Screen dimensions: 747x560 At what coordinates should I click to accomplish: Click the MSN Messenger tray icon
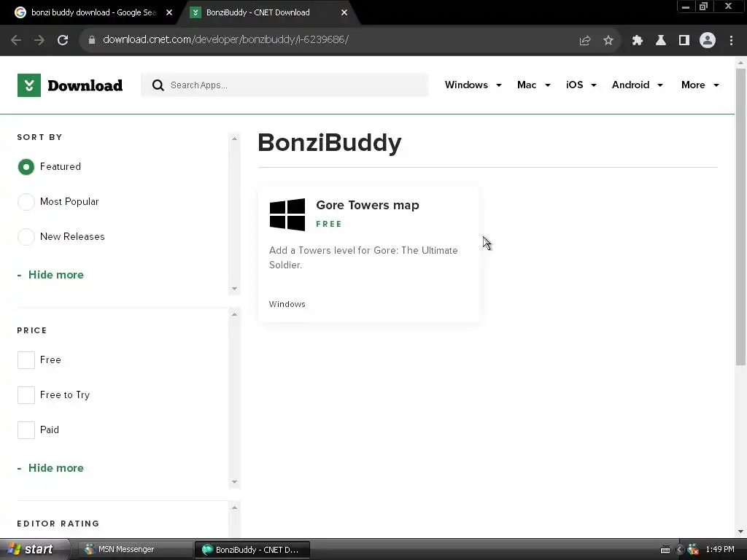(x=693, y=550)
